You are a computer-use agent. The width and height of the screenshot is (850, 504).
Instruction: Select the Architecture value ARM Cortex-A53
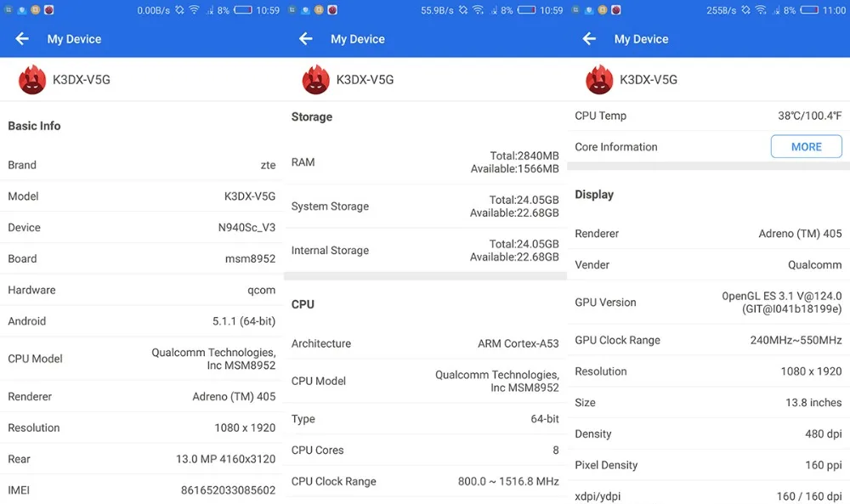pyautogui.click(x=518, y=343)
